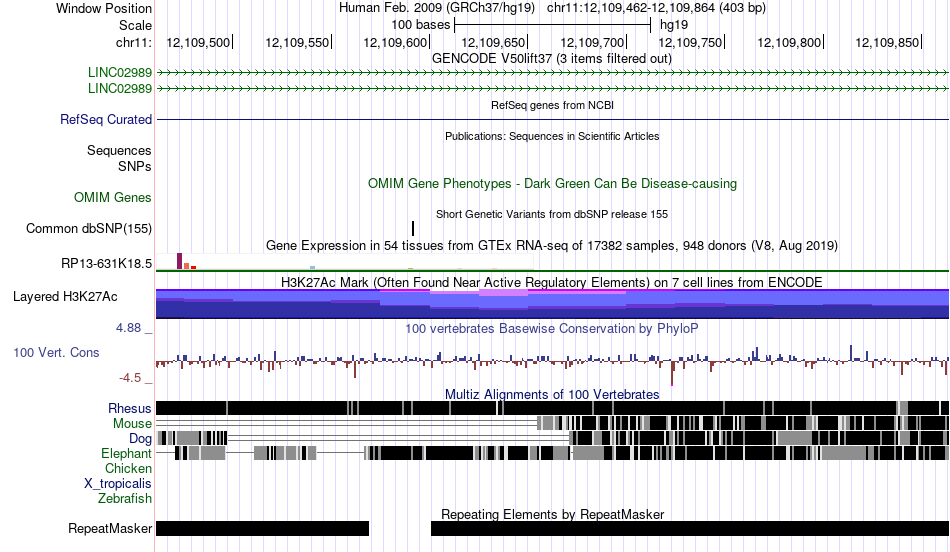
Task: Click the Layered H3K27Ac label
Action: click(65, 296)
